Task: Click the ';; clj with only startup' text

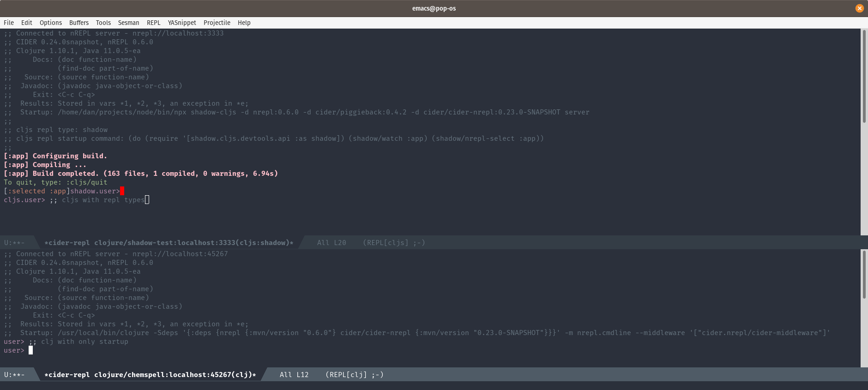Action: click(78, 342)
